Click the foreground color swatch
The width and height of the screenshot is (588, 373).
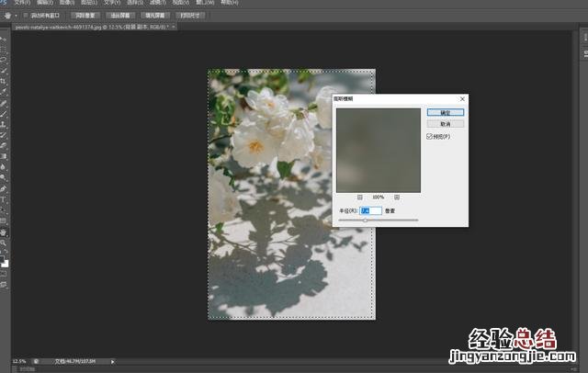click(2, 259)
